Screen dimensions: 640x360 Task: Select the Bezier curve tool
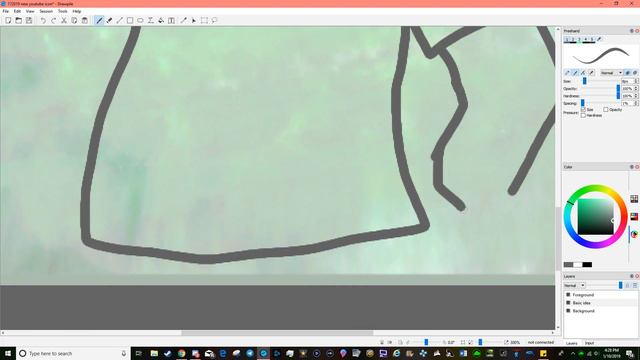tap(151, 20)
